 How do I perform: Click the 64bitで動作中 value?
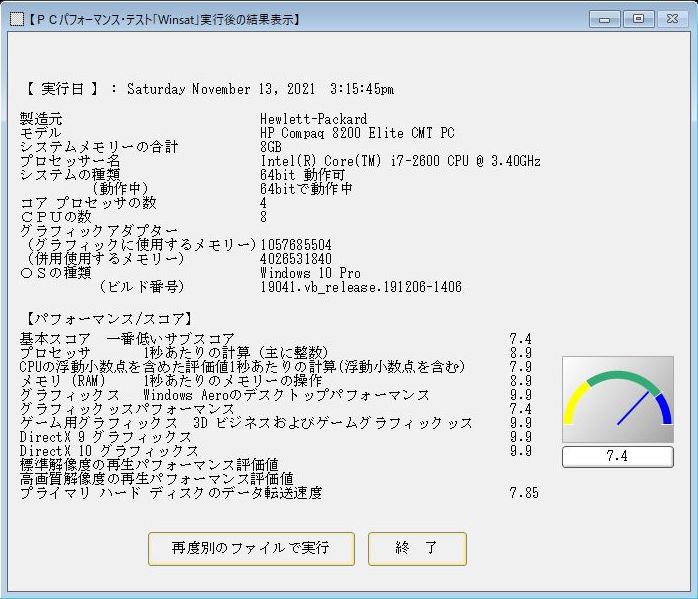[306, 189]
